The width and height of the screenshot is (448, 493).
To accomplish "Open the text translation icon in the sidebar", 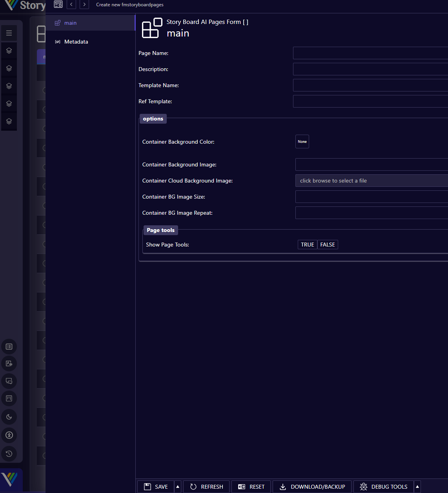I will (9, 363).
